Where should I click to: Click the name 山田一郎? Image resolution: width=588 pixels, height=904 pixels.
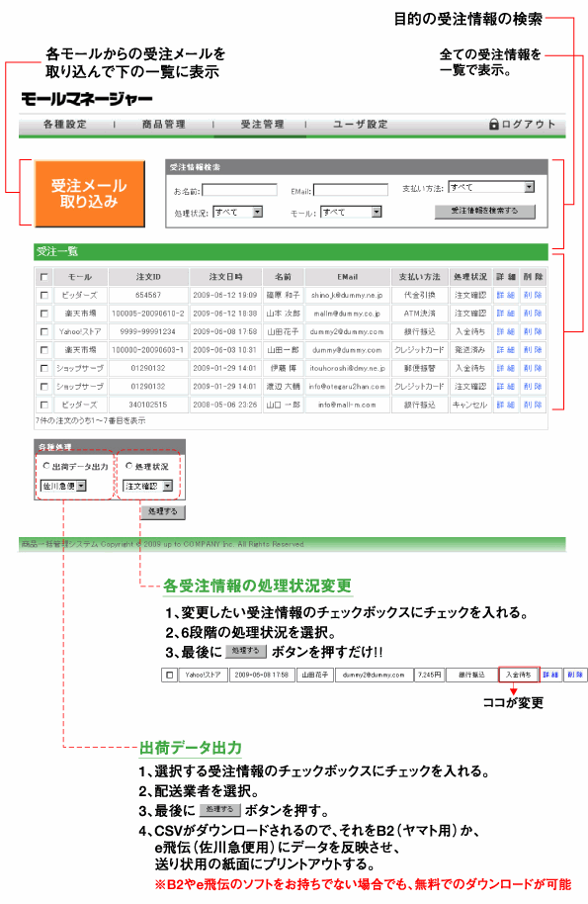click(x=283, y=350)
